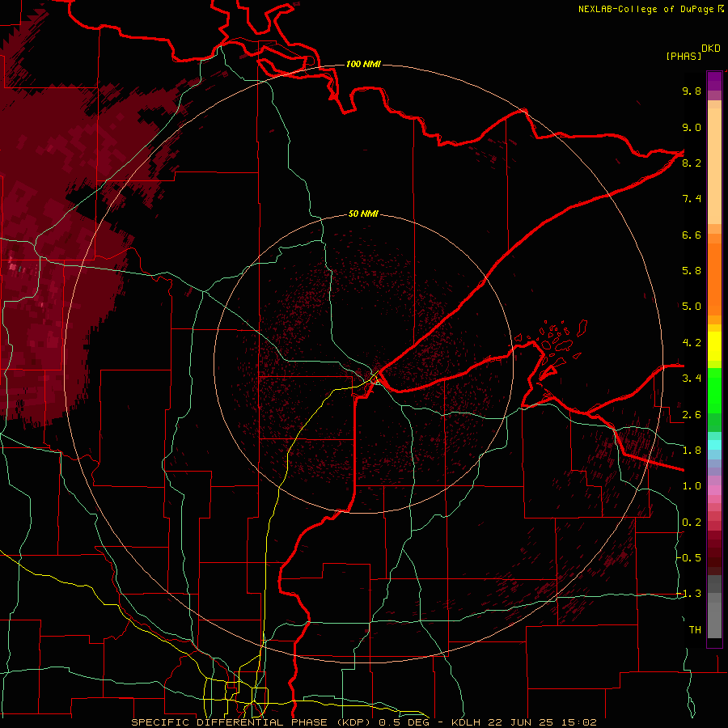
Task: Click the '50 NMI' range ring label
Action: (363, 214)
